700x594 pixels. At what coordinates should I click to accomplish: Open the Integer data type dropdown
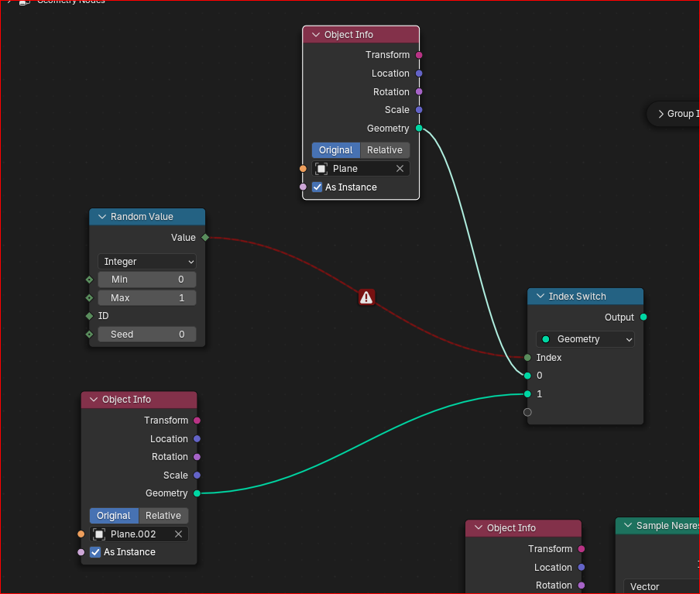(x=147, y=262)
